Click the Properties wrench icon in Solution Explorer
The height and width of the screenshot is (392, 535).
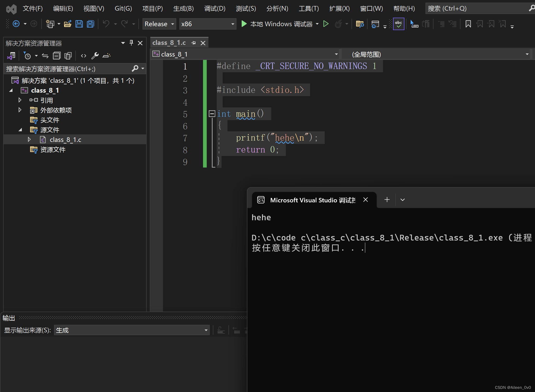click(x=95, y=56)
